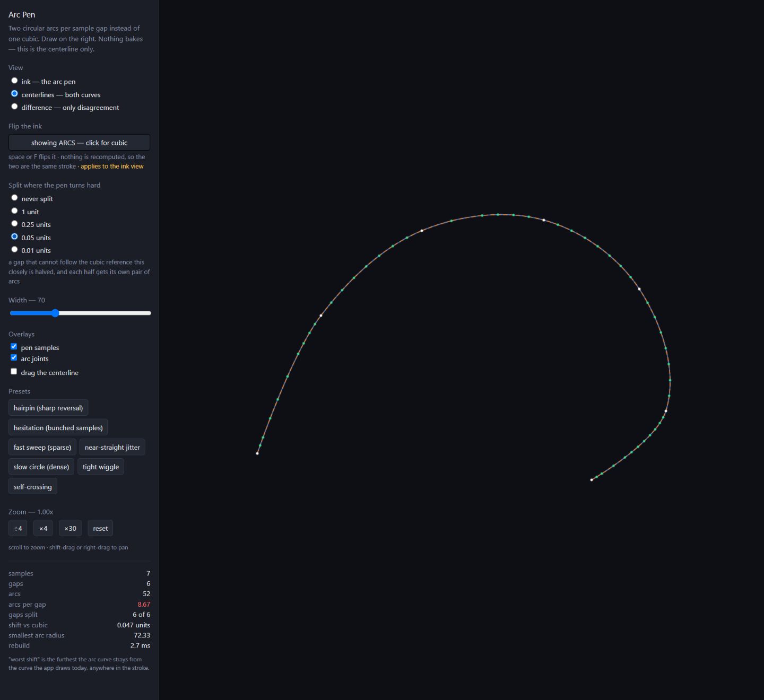Load the hesitation (bunched samples) preset
Screen dimensions: 764x700
click(x=58, y=427)
